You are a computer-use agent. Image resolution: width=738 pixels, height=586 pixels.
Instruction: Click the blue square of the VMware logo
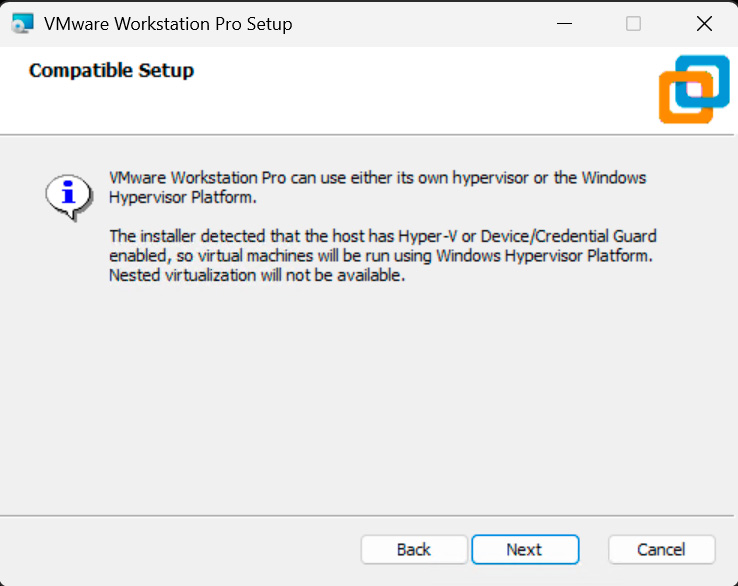[704, 80]
